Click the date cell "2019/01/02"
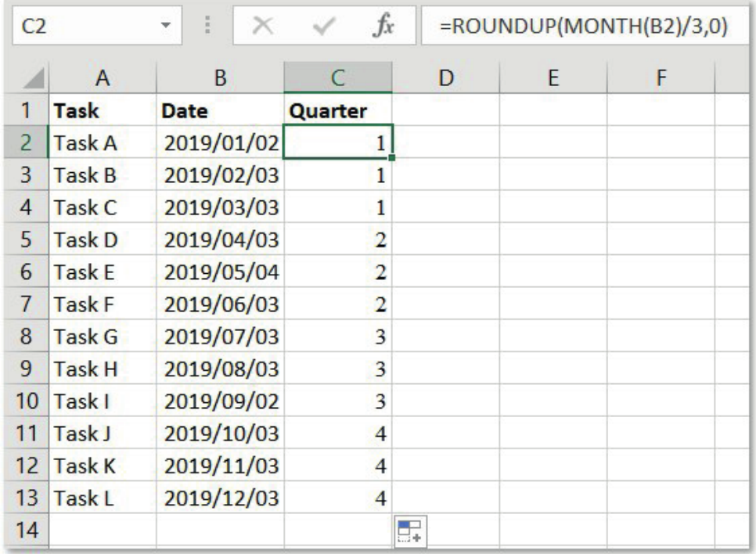Viewport: 756px width, 554px height. (x=221, y=142)
